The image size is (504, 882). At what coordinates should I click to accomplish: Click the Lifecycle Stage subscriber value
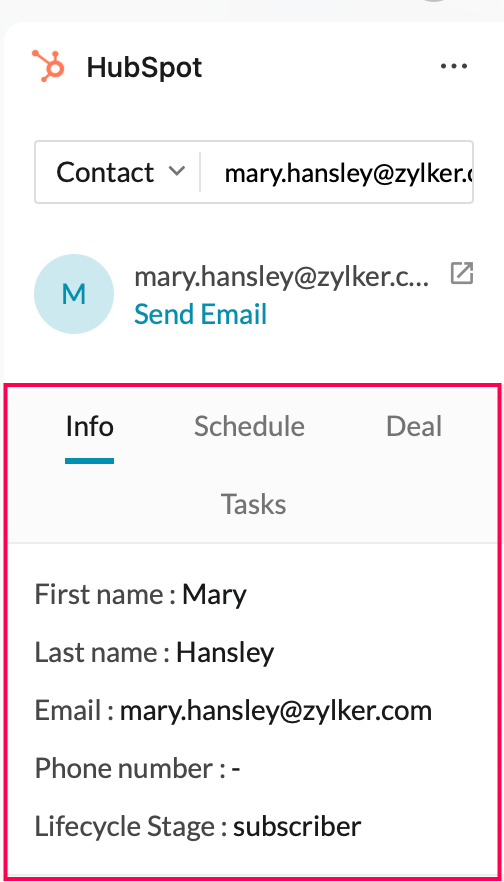coord(297,826)
